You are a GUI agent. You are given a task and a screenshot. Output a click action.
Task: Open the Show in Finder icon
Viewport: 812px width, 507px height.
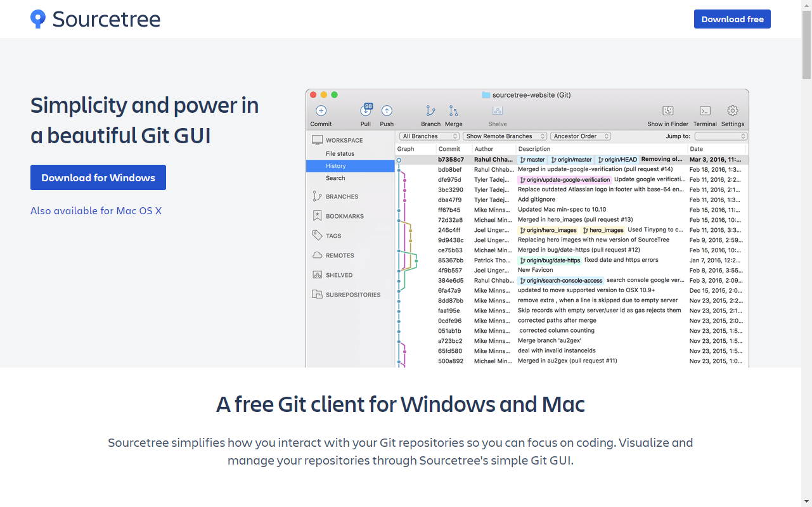tap(667, 111)
